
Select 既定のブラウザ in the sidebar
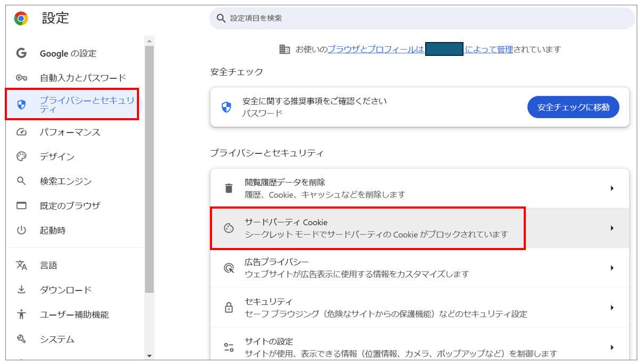[70, 206]
